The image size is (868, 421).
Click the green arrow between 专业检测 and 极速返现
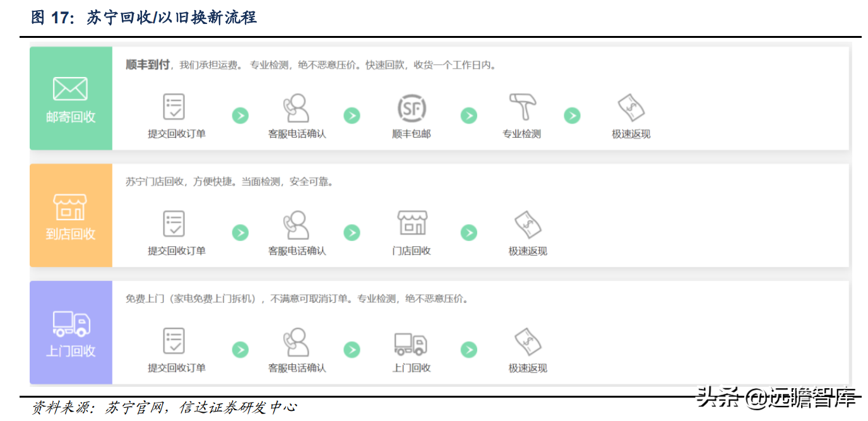point(572,116)
